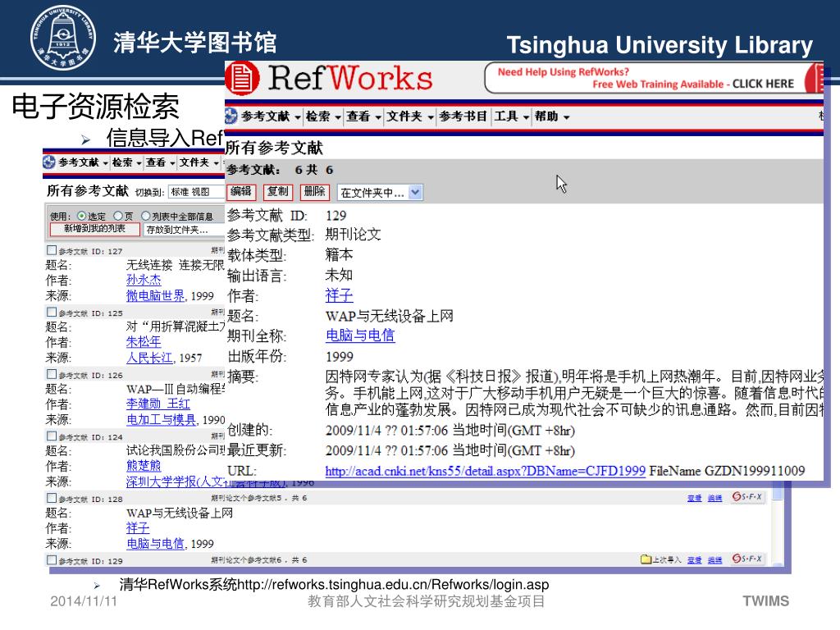The width and height of the screenshot is (840, 630).
Task: Click the SFX icon for reference ID 129
Action: 746,559
